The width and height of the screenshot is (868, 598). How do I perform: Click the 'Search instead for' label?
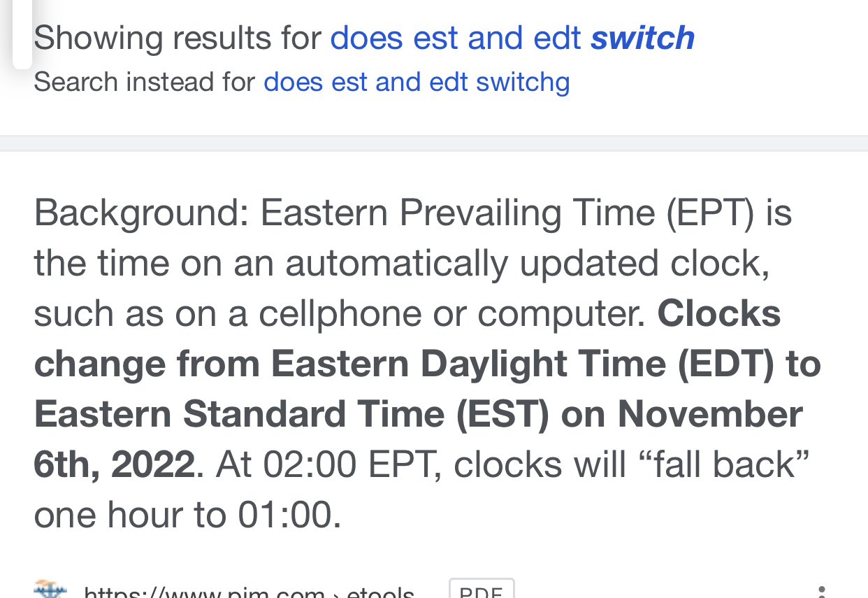point(145,82)
